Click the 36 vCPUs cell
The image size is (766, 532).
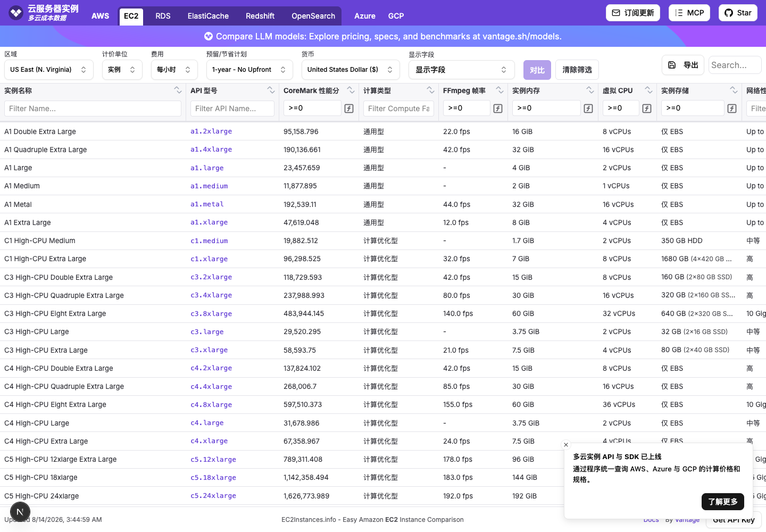click(619, 405)
